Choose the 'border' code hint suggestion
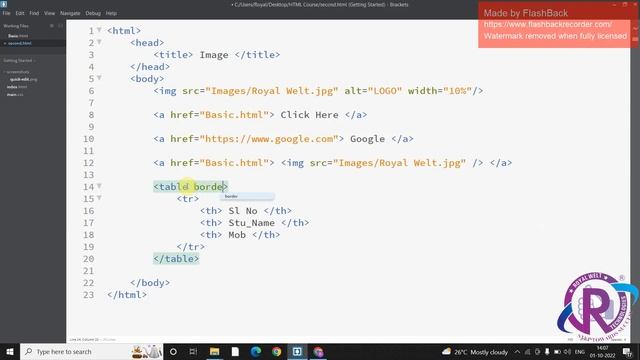Image resolution: width=640 pixels, height=360 pixels. point(247,196)
